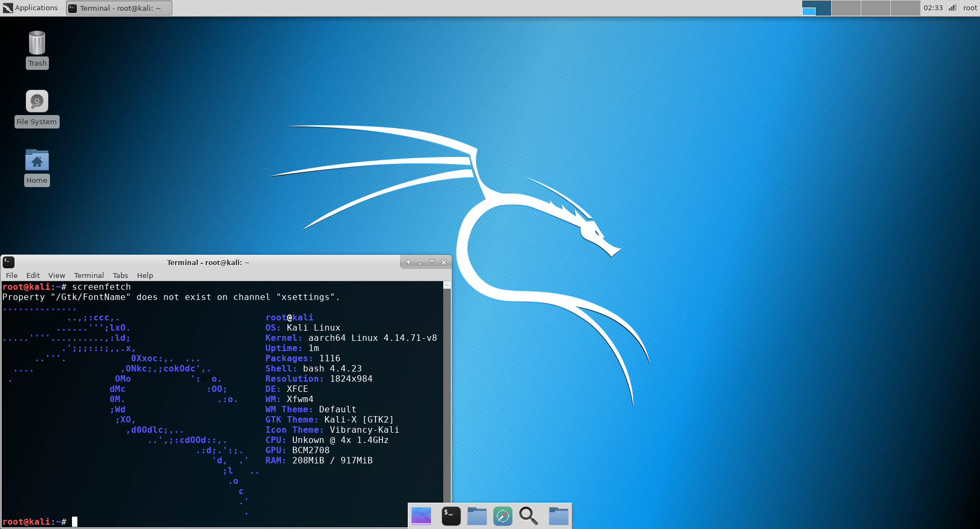Click the Property FontName error message line
The height and width of the screenshot is (529, 980).
[171, 297]
